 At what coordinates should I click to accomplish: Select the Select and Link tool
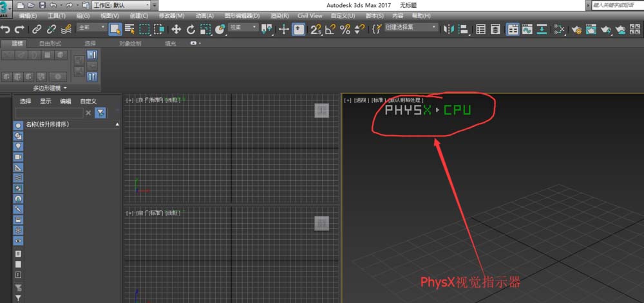click(37, 29)
